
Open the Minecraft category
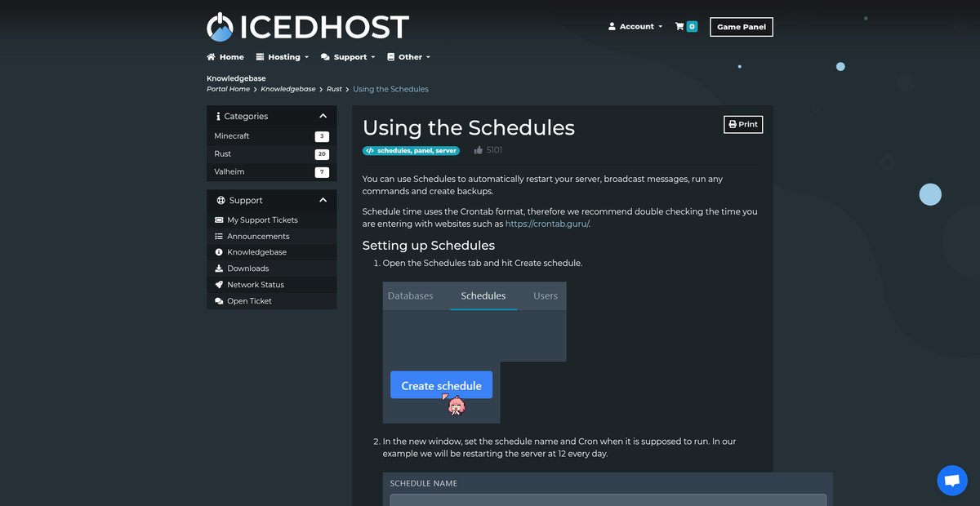click(x=271, y=136)
